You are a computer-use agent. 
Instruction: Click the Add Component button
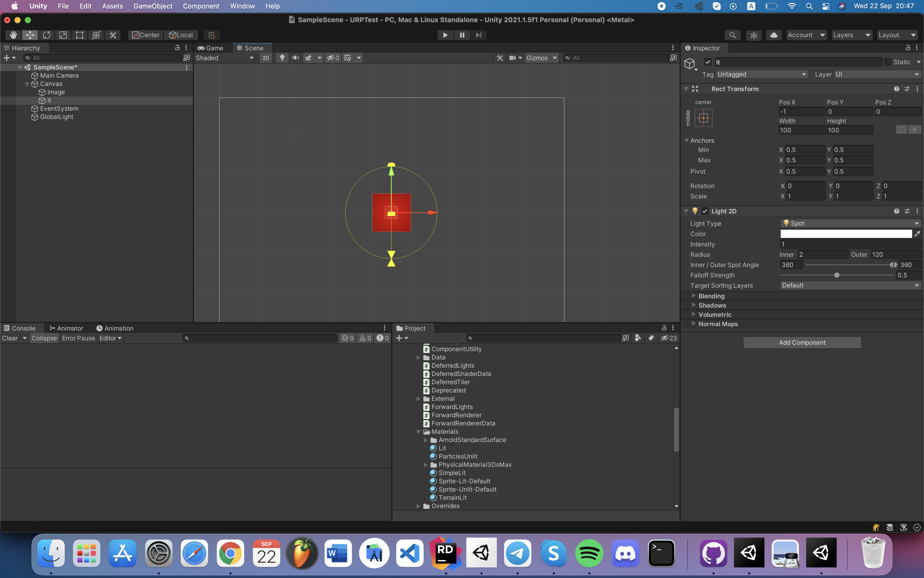tap(802, 342)
